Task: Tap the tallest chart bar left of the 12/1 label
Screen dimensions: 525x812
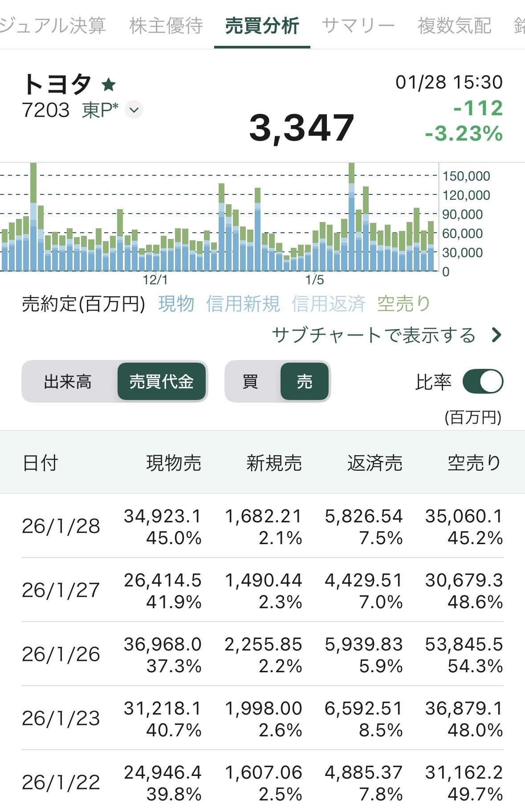Action: point(33,217)
